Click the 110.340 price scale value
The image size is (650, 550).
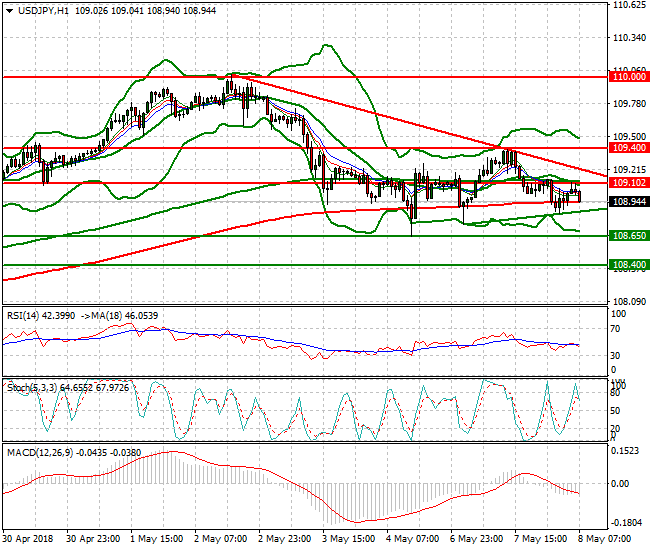pyautogui.click(x=629, y=38)
